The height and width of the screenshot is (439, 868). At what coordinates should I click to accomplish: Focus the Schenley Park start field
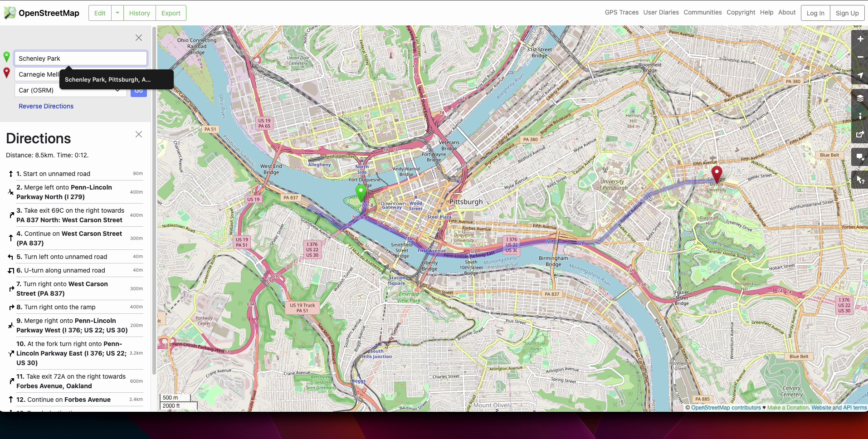(x=81, y=59)
